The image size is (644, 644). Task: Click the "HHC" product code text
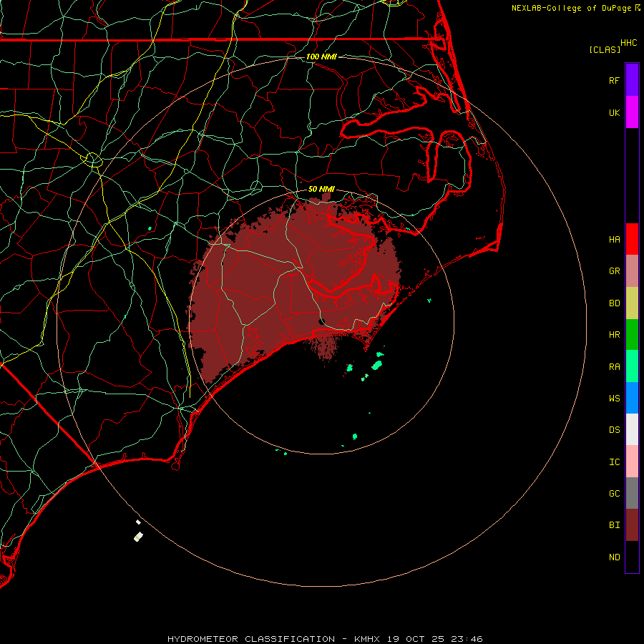[x=628, y=43]
